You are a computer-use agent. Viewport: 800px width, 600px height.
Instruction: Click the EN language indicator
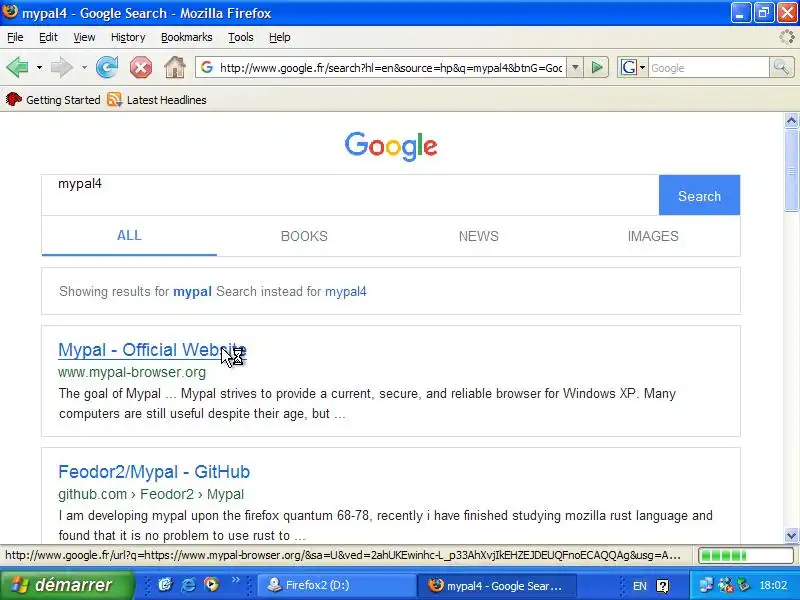[x=639, y=586]
